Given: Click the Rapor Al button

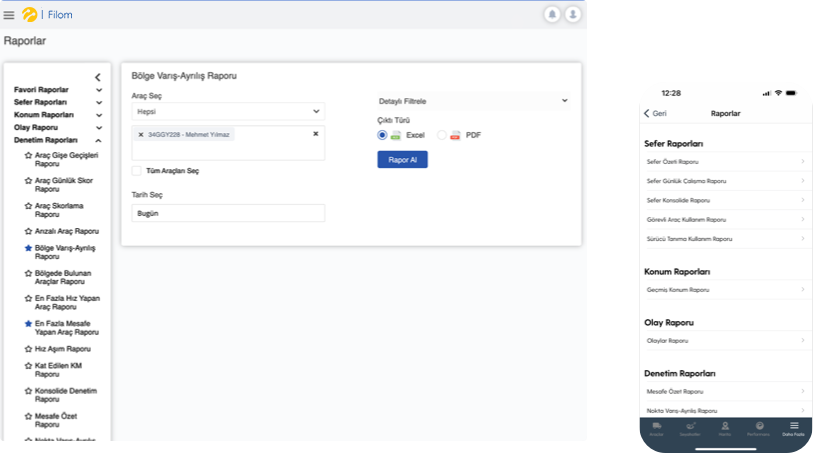Looking at the screenshot, I should click(402, 159).
